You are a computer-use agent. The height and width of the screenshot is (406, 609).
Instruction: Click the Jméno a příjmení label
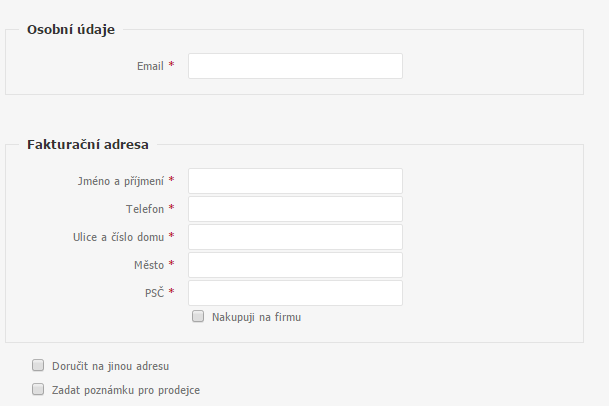pyautogui.click(x=121, y=181)
